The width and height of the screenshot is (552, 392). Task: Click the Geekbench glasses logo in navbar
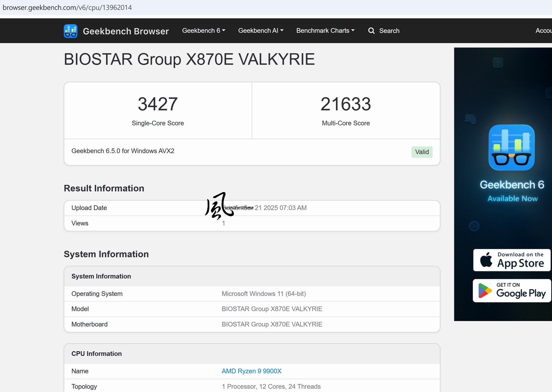coord(71,31)
